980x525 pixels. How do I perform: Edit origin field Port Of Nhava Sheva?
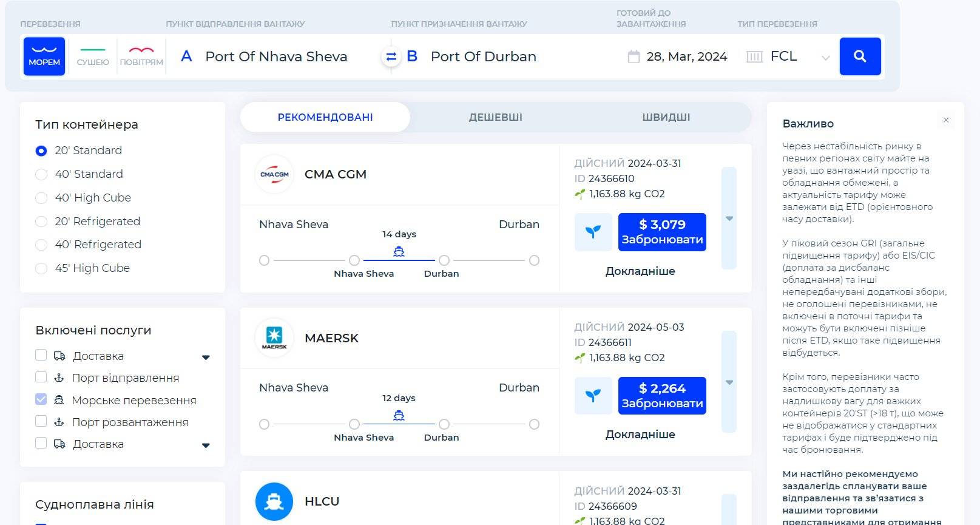point(276,56)
